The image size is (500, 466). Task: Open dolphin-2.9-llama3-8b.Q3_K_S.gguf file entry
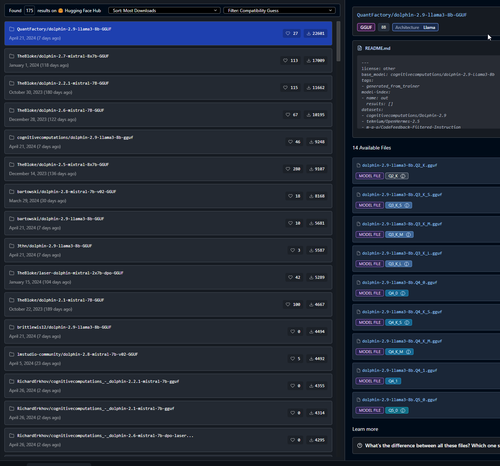[426, 200]
